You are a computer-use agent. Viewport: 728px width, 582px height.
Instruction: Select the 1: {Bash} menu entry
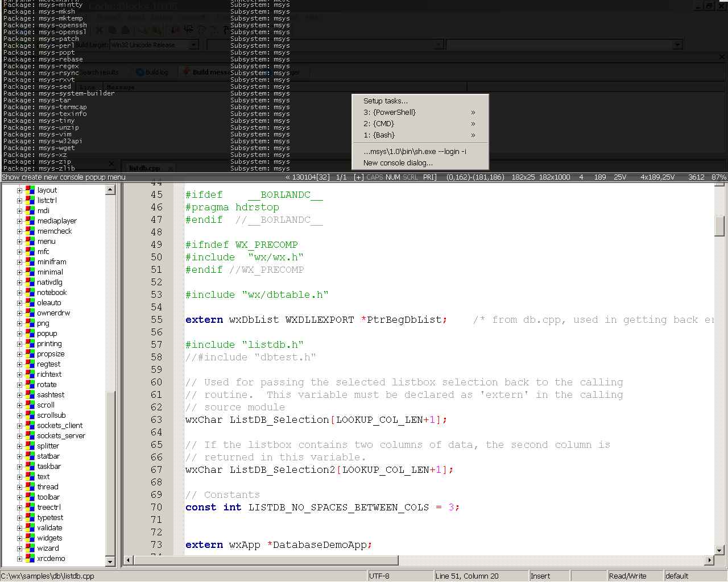click(x=420, y=135)
